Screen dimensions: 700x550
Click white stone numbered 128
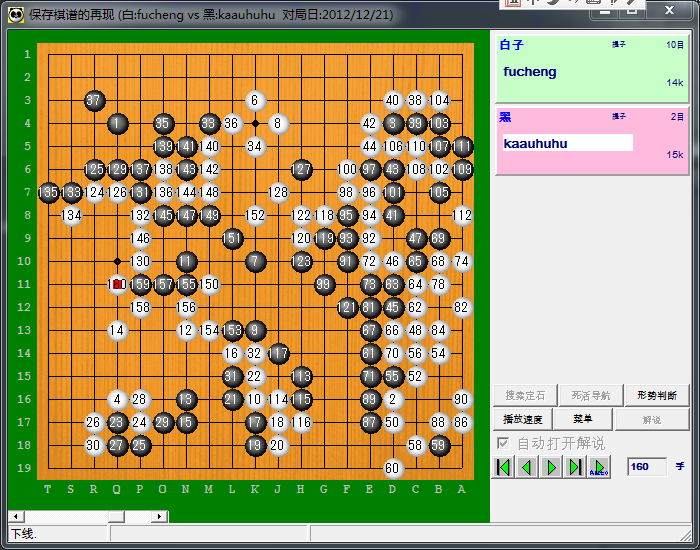point(278,192)
